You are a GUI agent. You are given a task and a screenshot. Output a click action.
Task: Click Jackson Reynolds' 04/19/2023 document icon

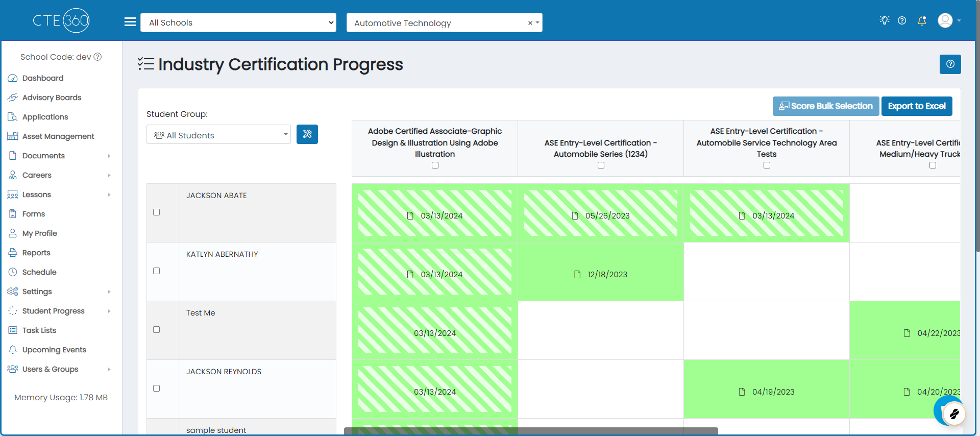tap(742, 392)
